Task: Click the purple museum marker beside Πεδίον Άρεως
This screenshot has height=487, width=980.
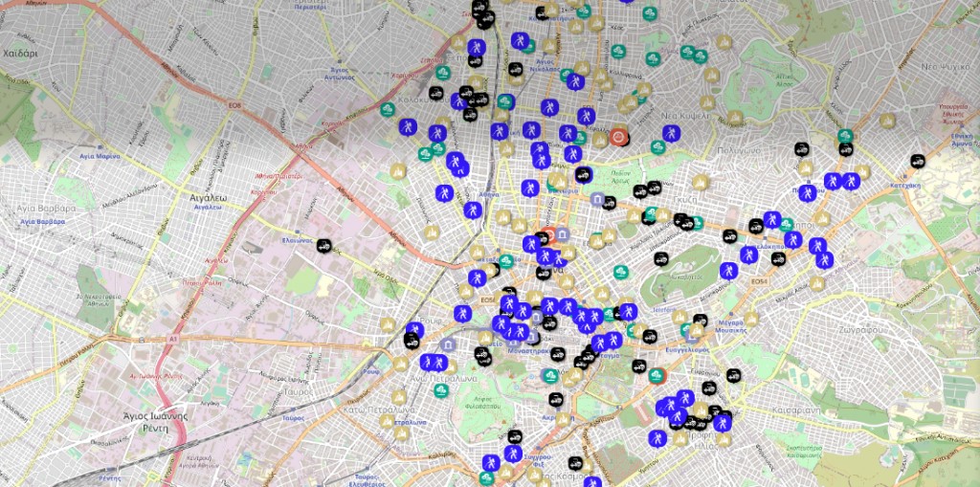Action: pos(598,199)
